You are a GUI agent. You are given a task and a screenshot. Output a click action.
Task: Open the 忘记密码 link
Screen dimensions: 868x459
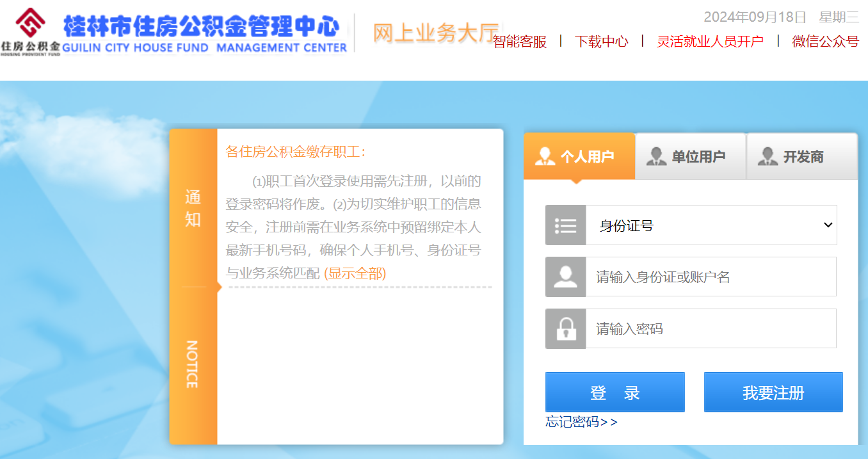pos(581,422)
